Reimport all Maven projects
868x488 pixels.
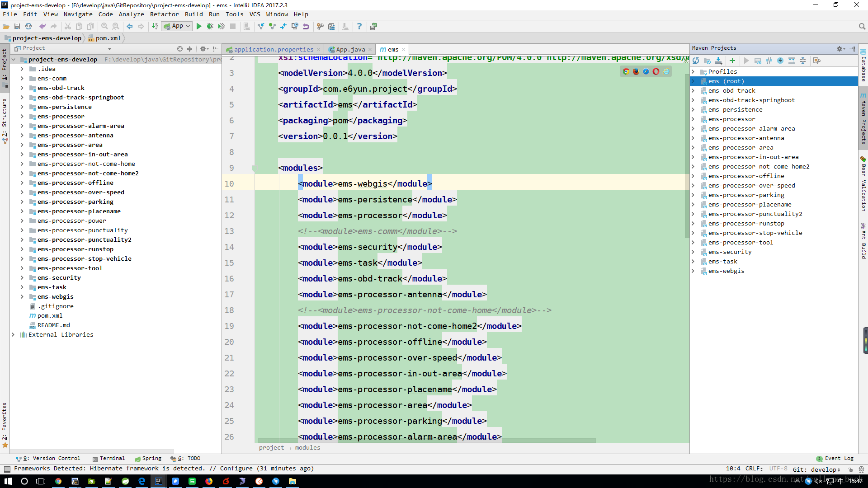coord(696,61)
